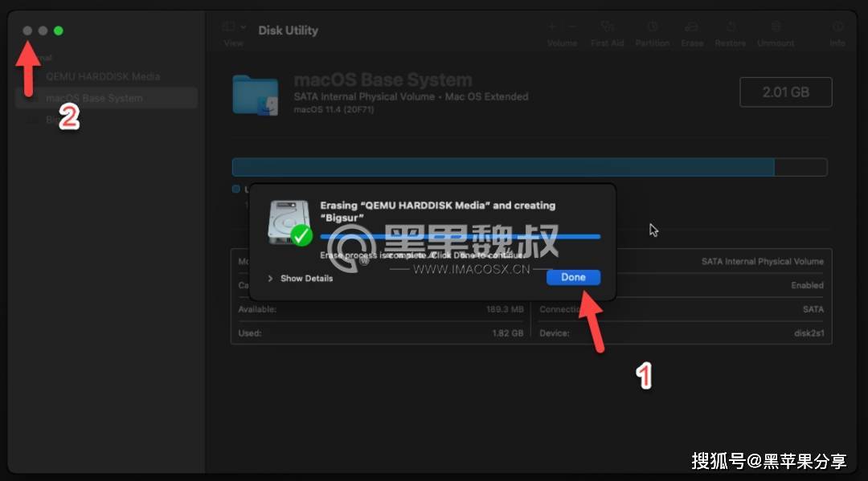
Task: Expand Show Details in the erase dialog
Action: tap(301, 278)
